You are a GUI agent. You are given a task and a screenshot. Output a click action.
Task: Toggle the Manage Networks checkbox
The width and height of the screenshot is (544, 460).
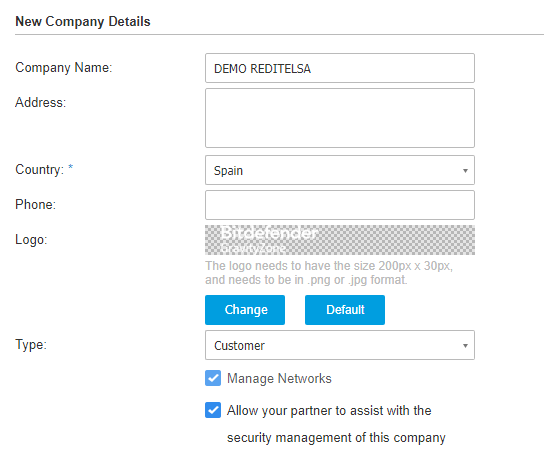pyautogui.click(x=213, y=378)
